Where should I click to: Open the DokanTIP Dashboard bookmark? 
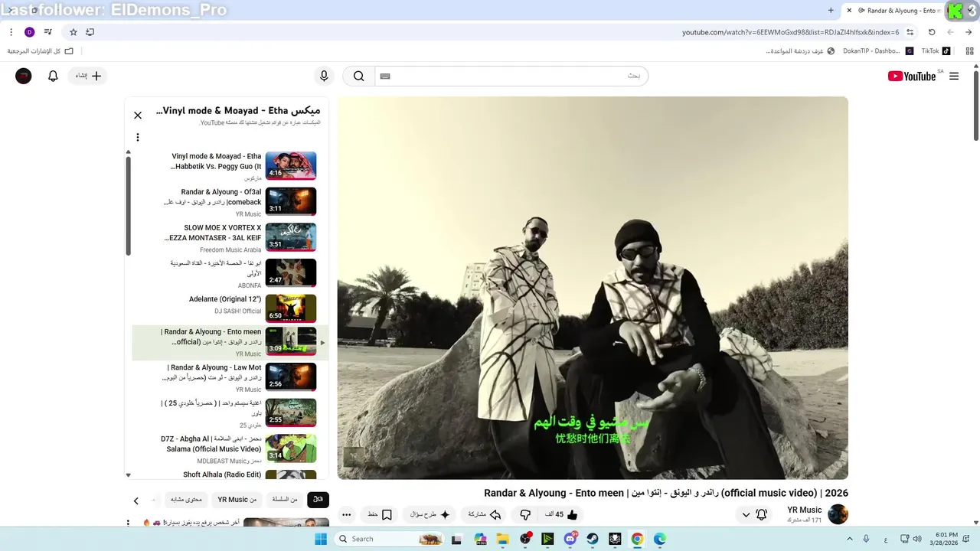point(877,51)
